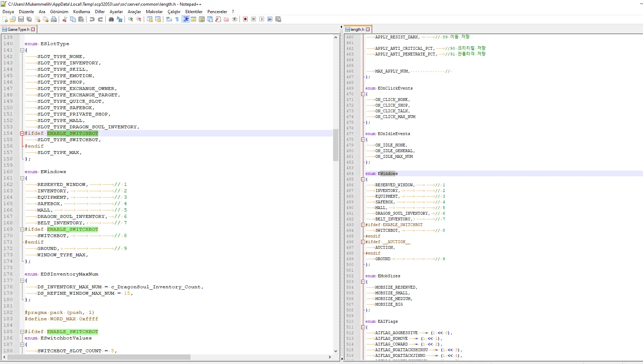Screen dimensions: 643x364
Task: Open the Eklentiler menu
Action: click(x=194, y=12)
